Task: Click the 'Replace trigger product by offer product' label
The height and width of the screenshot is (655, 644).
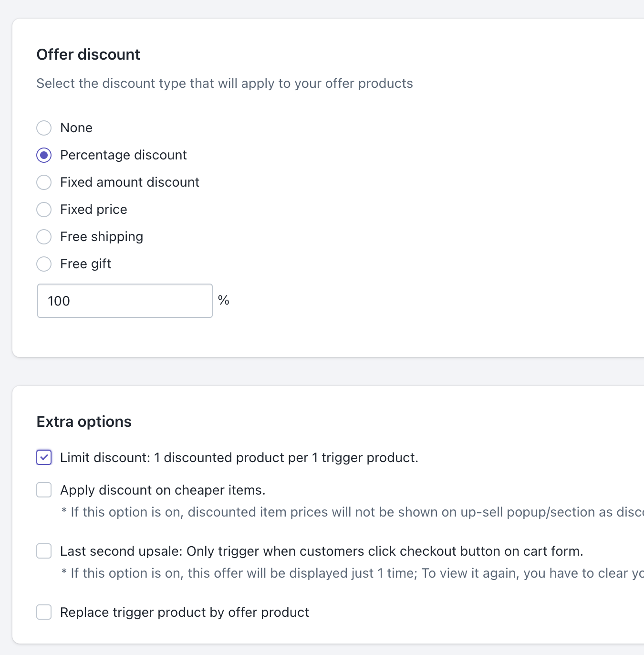Action: (x=185, y=612)
